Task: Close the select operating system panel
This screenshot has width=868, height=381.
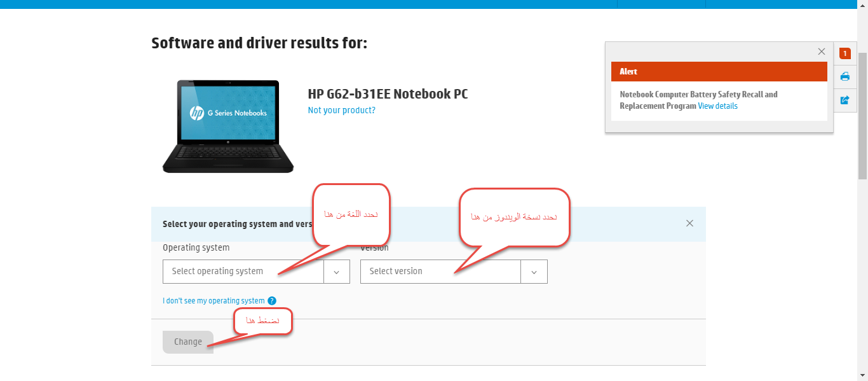Action: click(690, 223)
